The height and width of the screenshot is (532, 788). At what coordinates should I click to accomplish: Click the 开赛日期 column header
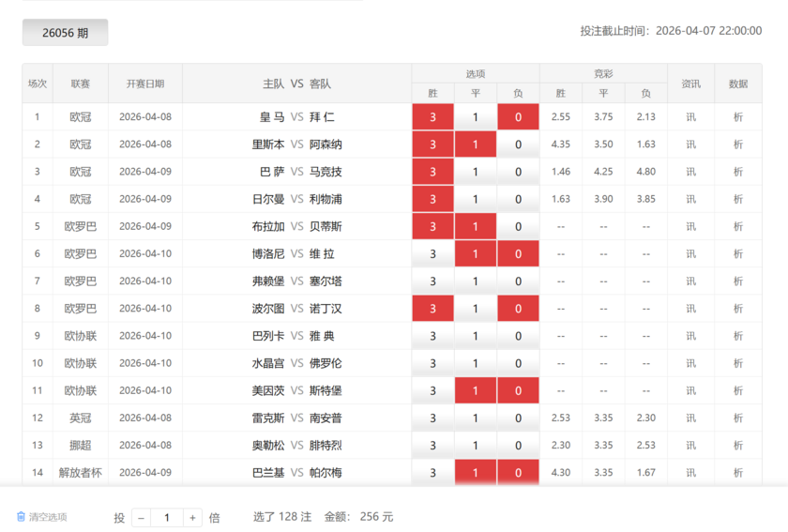[145, 84]
